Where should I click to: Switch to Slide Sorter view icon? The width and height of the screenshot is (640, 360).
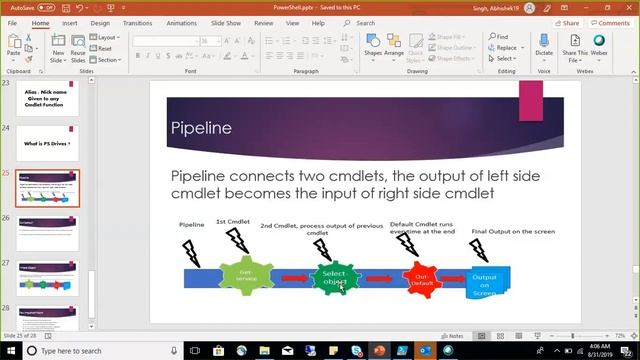pos(500,336)
